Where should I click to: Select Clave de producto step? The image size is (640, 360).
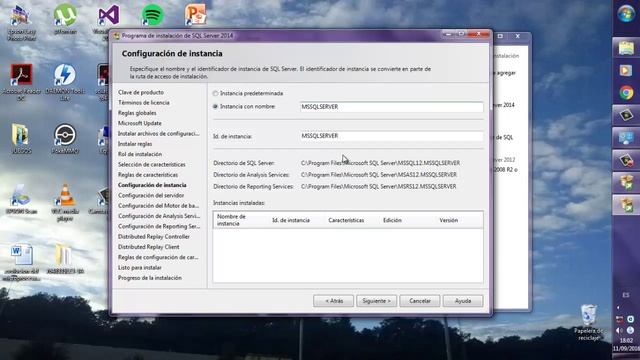(141, 92)
